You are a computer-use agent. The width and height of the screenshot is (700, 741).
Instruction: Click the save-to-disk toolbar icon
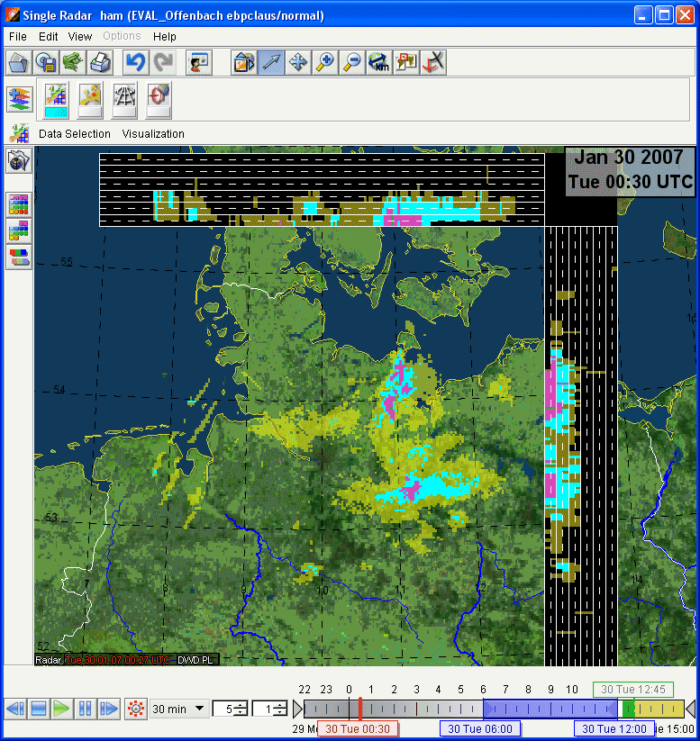(x=46, y=62)
